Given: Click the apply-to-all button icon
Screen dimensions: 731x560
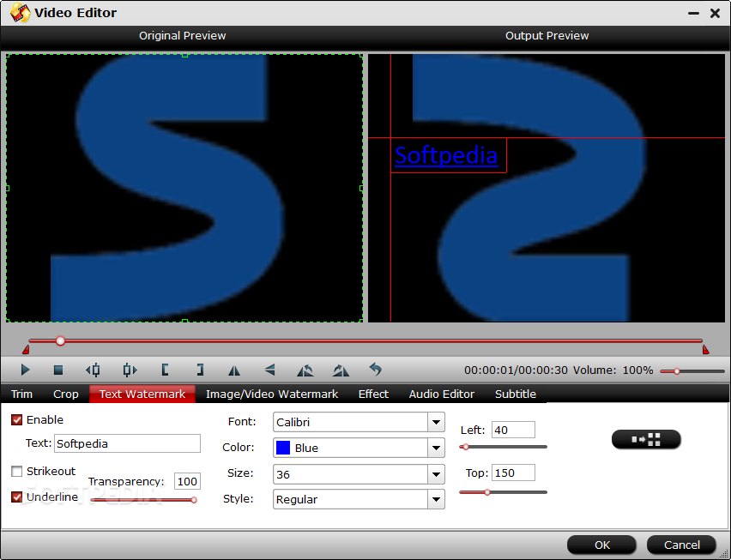Looking at the screenshot, I should pos(646,439).
